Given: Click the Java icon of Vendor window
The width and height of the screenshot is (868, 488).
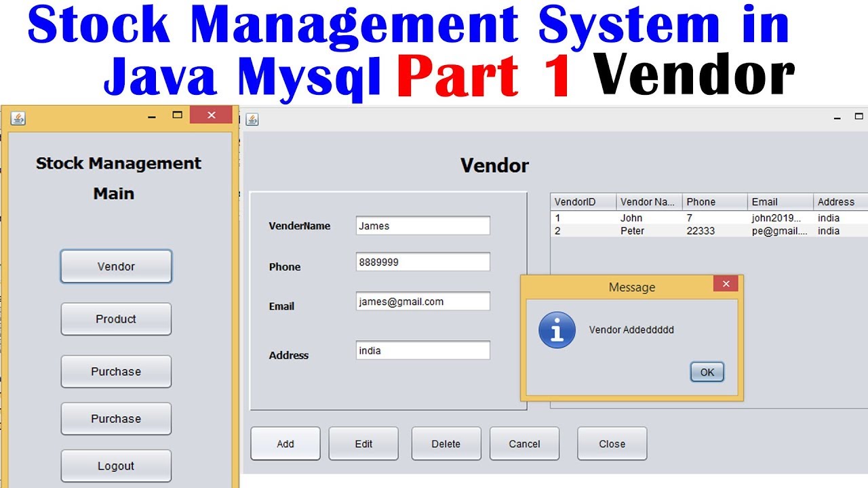Looking at the screenshot, I should (x=252, y=119).
